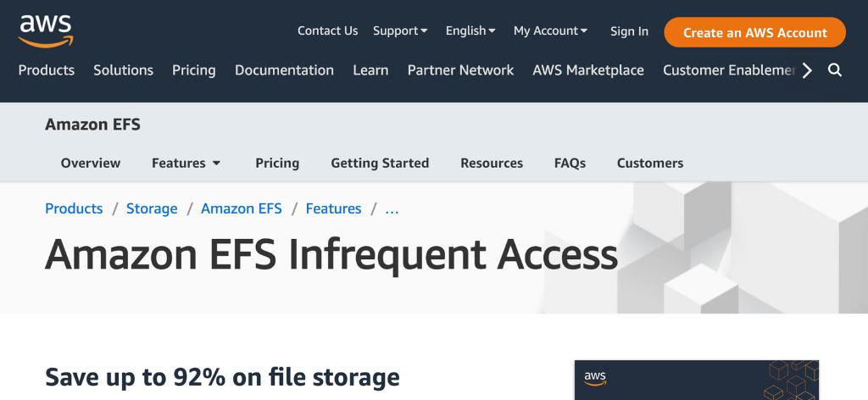The width and height of the screenshot is (868, 400).
Task: Expand the My Account dropdown
Action: coord(550,31)
